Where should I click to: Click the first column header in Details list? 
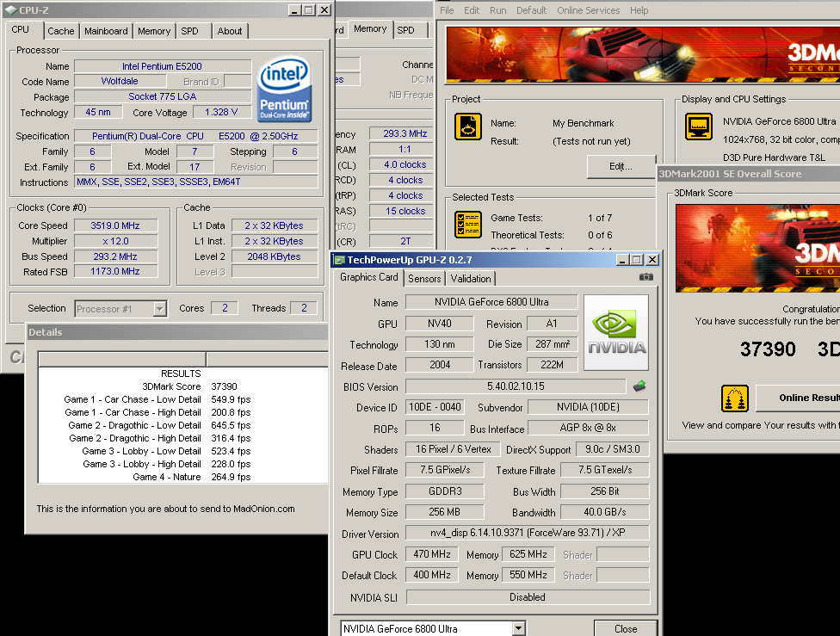[x=123, y=359]
